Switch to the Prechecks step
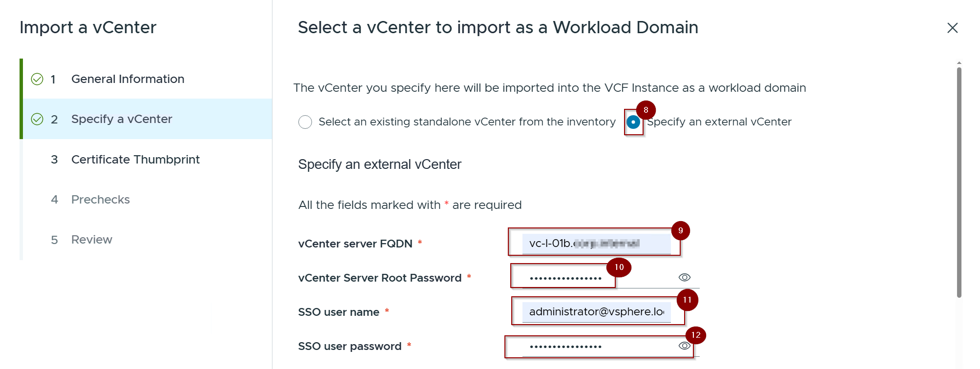Viewport: 980px width, 369px height. [100, 200]
